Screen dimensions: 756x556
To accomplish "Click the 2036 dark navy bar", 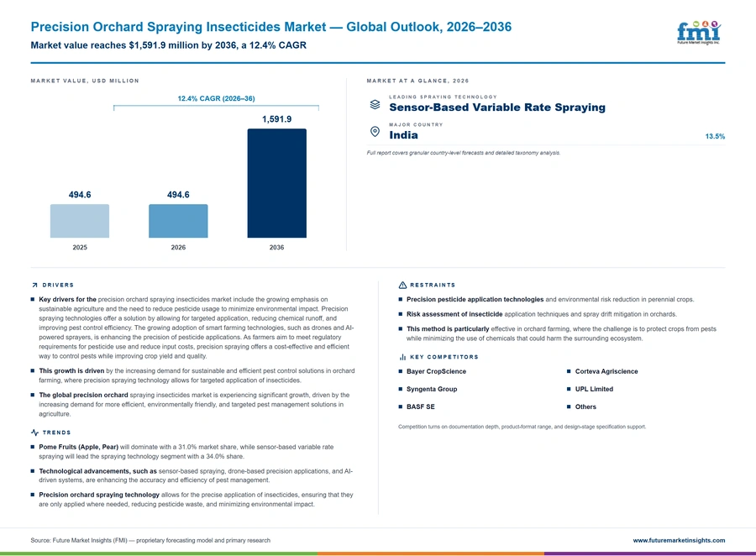I will point(276,183).
